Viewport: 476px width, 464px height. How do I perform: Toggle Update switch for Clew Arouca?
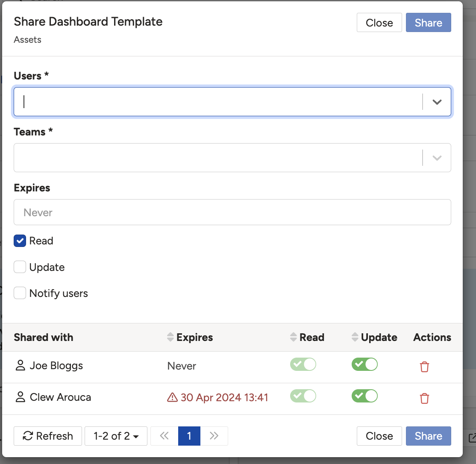click(364, 396)
